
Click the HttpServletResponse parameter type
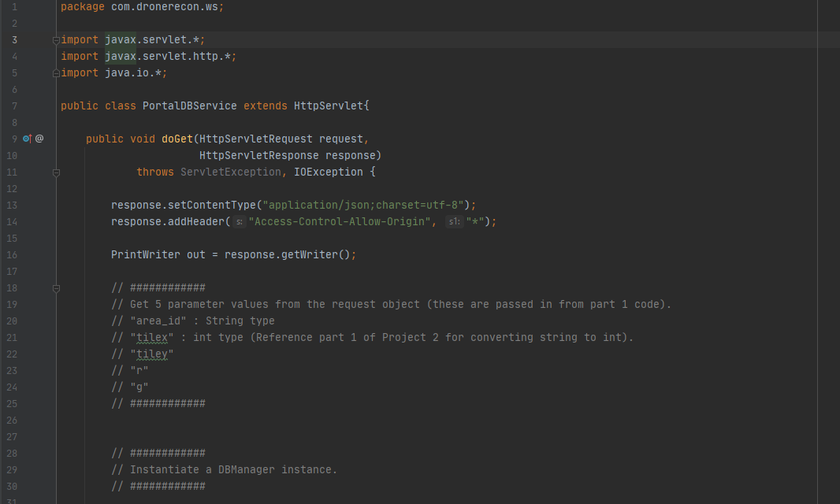pos(259,156)
